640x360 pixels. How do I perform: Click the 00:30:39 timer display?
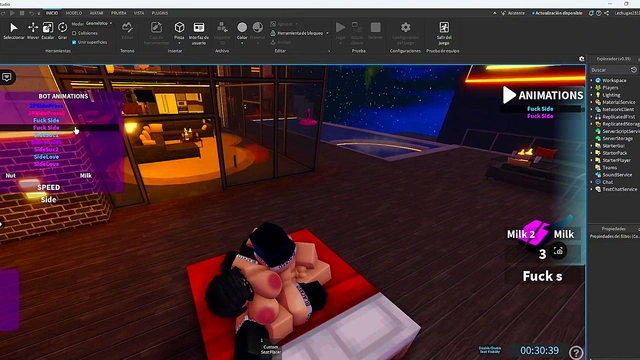(539, 351)
